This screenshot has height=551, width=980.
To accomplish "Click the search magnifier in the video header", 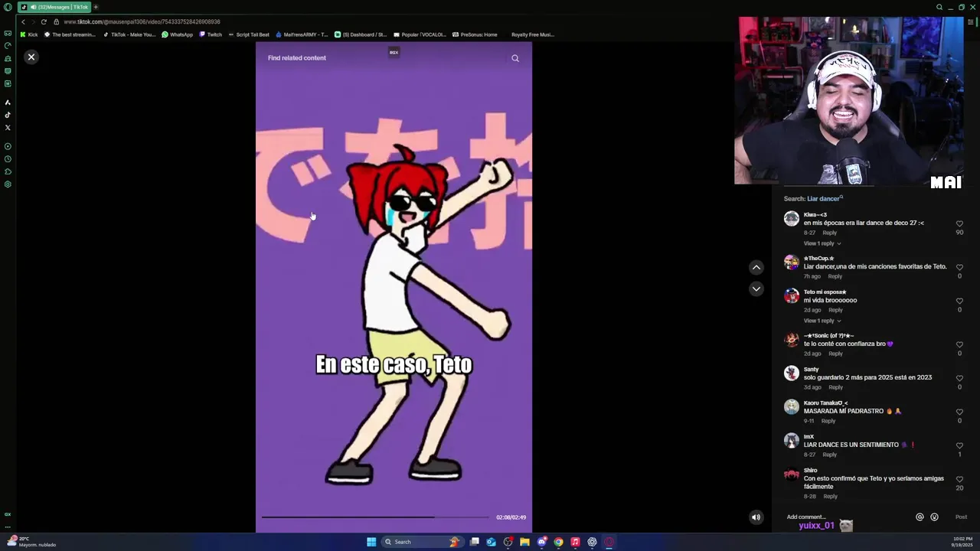I will click(x=515, y=58).
